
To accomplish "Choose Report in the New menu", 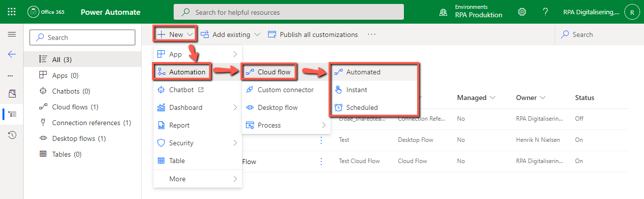I will [197, 125].
